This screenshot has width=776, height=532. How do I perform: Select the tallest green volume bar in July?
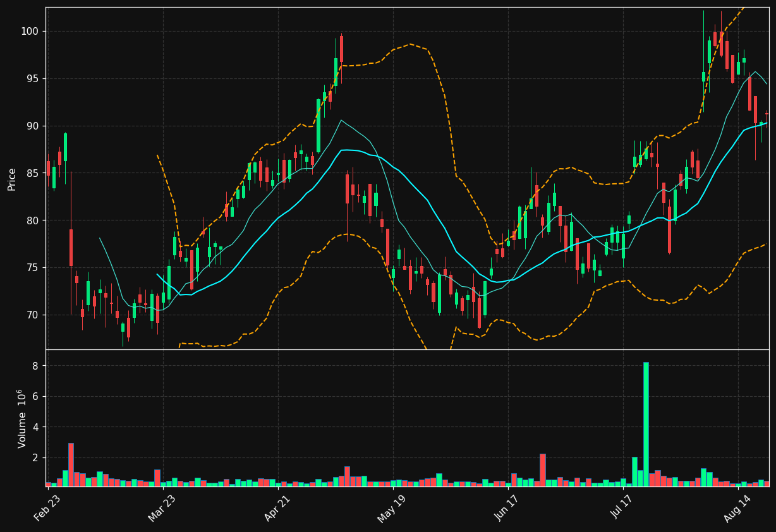[x=646, y=424]
